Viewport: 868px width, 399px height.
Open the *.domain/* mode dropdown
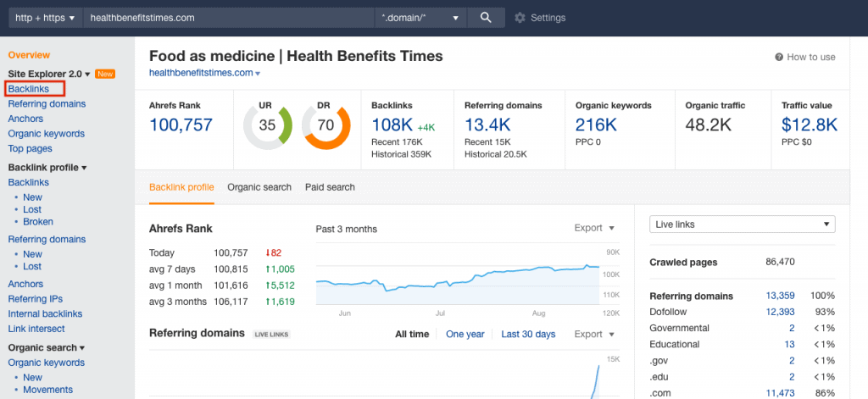click(x=420, y=18)
